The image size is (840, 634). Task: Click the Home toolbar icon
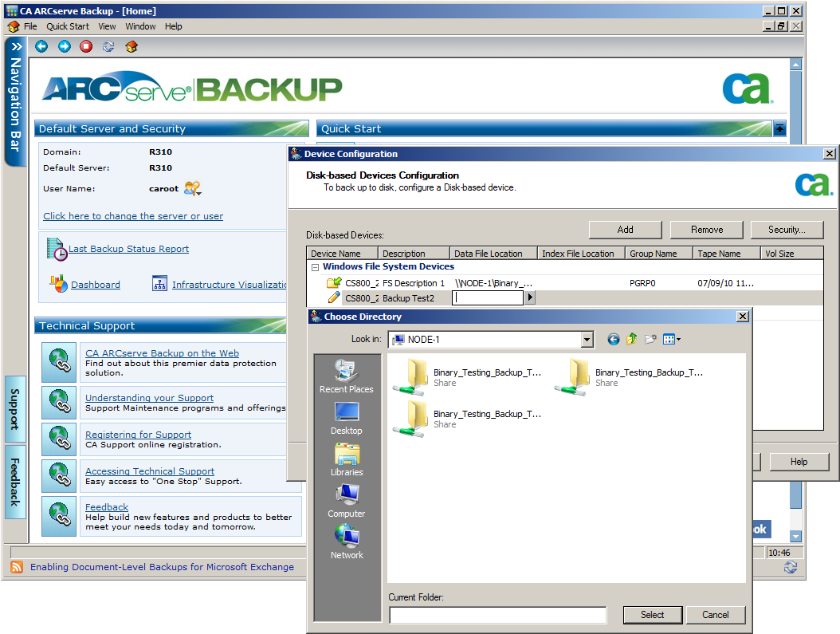point(131,46)
